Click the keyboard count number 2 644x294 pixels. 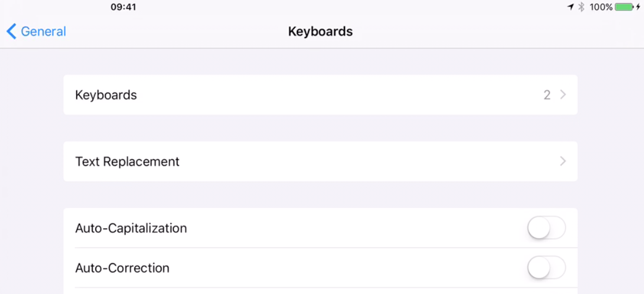547,95
